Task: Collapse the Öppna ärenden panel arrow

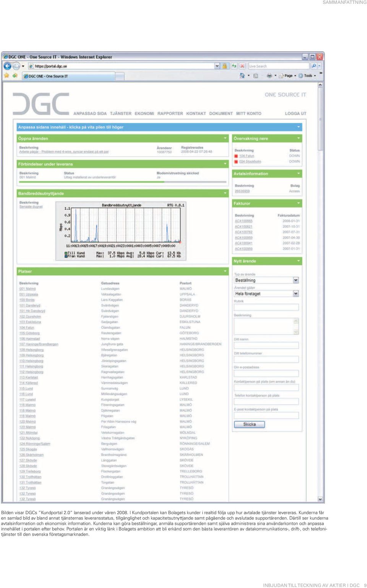Action: [225, 138]
